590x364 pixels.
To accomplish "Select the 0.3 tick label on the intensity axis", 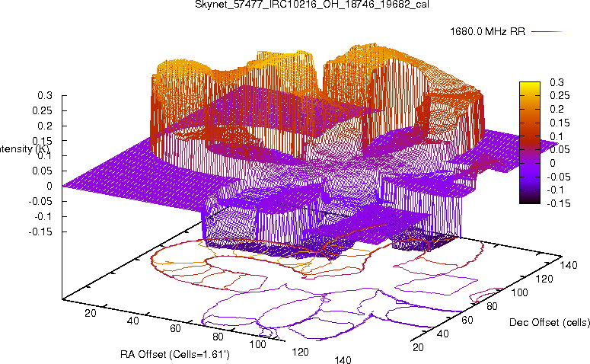I will tap(45, 96).
